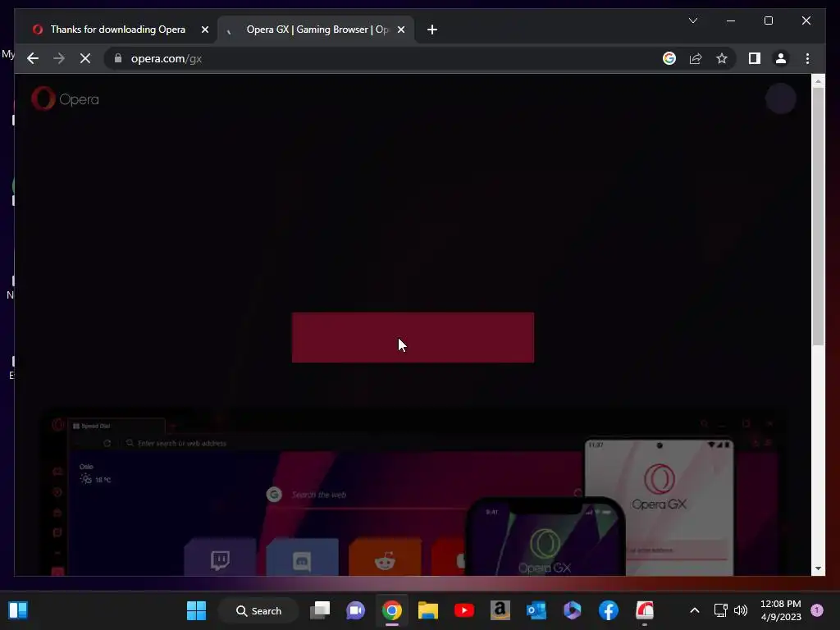
Task: Click the Discord speed dial tile
Action: click(x=302, y=557)
